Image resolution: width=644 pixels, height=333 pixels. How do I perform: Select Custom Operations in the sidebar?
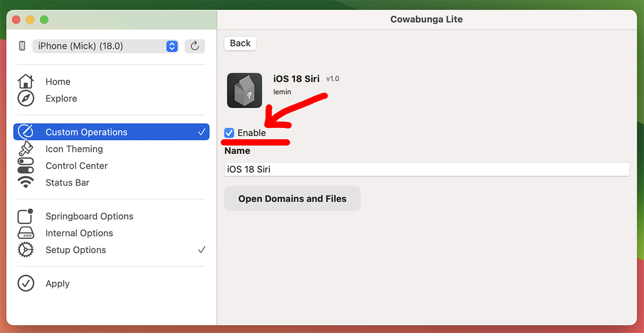111,132
